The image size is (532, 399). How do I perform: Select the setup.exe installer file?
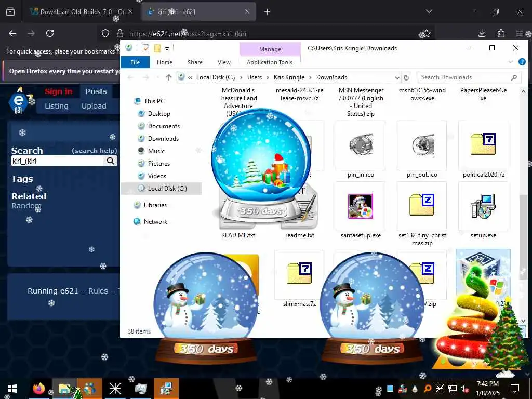(x=484, y=211)
